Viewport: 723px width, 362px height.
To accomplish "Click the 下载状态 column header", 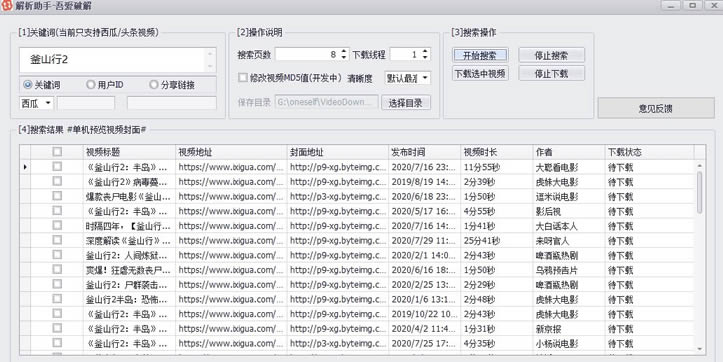I will (649, 152).
